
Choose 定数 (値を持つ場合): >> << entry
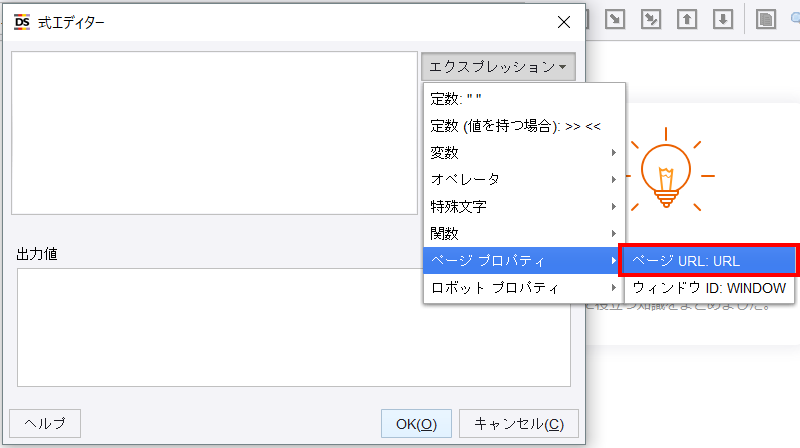524,126
